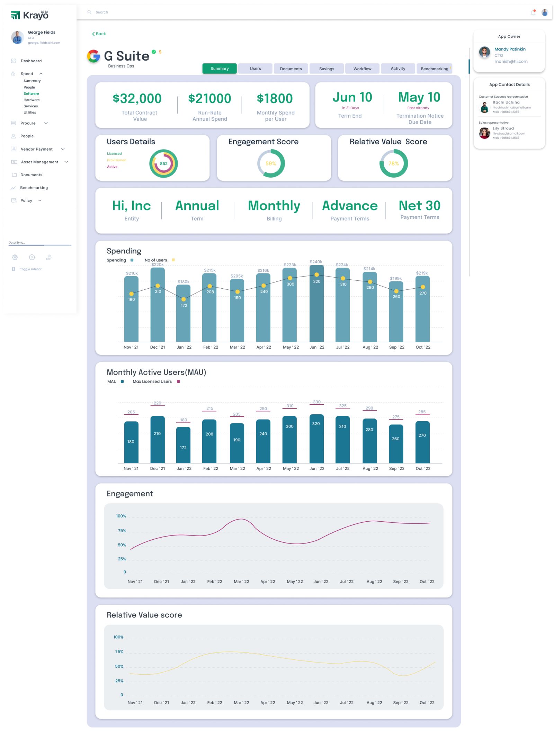Open Spend Summary submenu item
This screenshot has height=756, width=554.
click(x=32, y=81)
